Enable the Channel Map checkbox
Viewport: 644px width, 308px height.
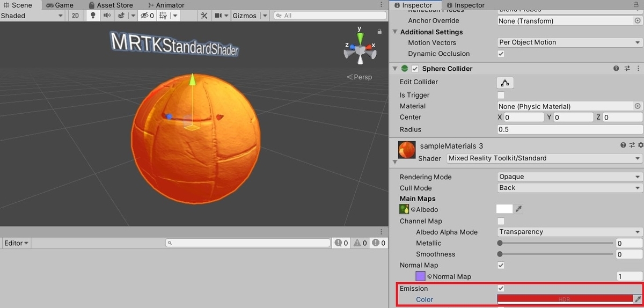pos(501,221)
